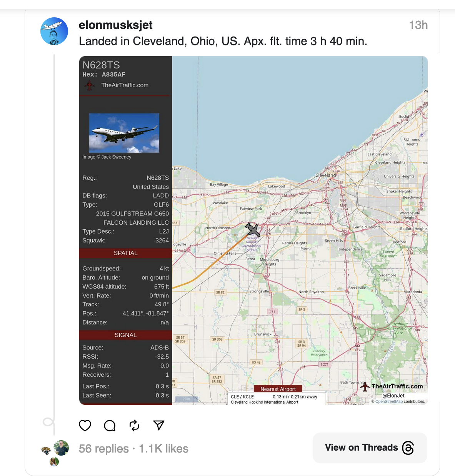
Task: Click the Threads logo icon
Action: (408, 448)
